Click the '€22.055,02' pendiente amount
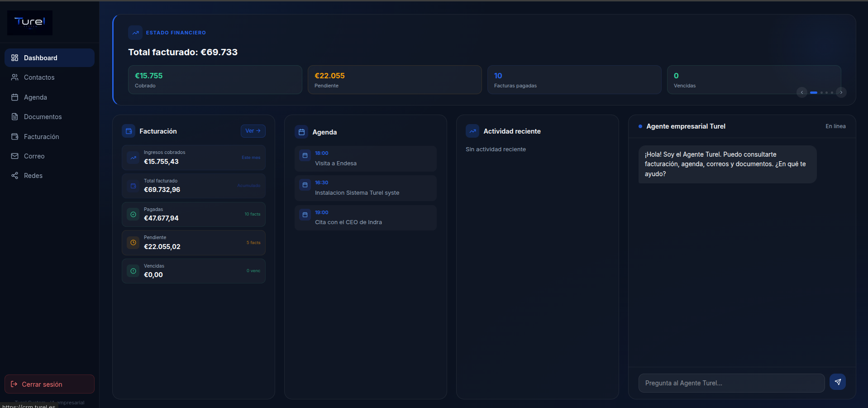 coord(162,247)
